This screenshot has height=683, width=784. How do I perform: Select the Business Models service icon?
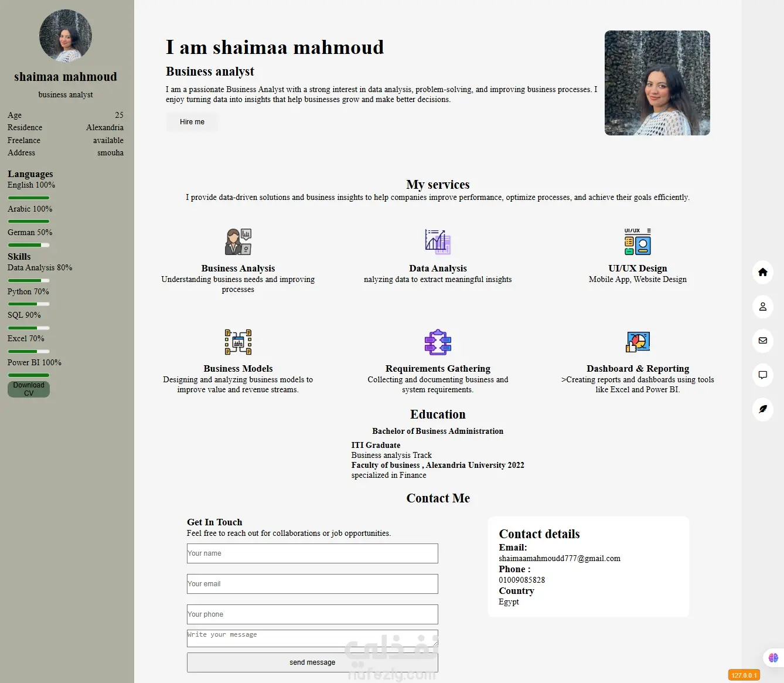click(238, 342)
